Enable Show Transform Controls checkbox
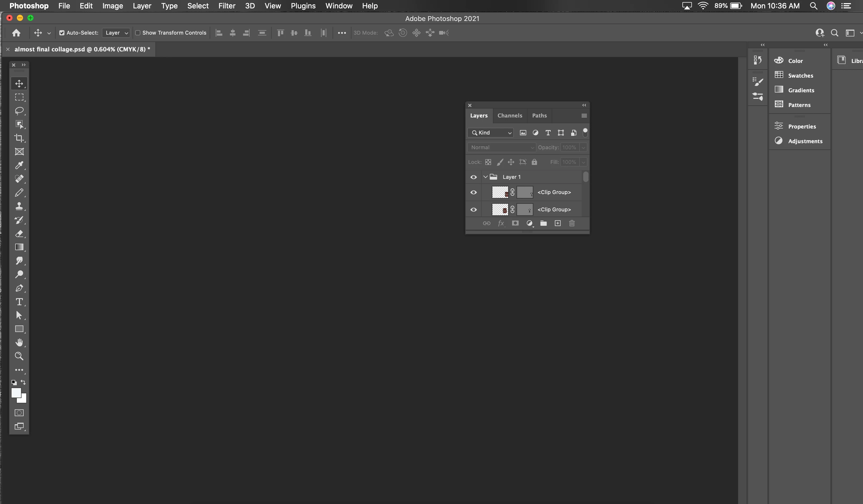 pos(138,33)
